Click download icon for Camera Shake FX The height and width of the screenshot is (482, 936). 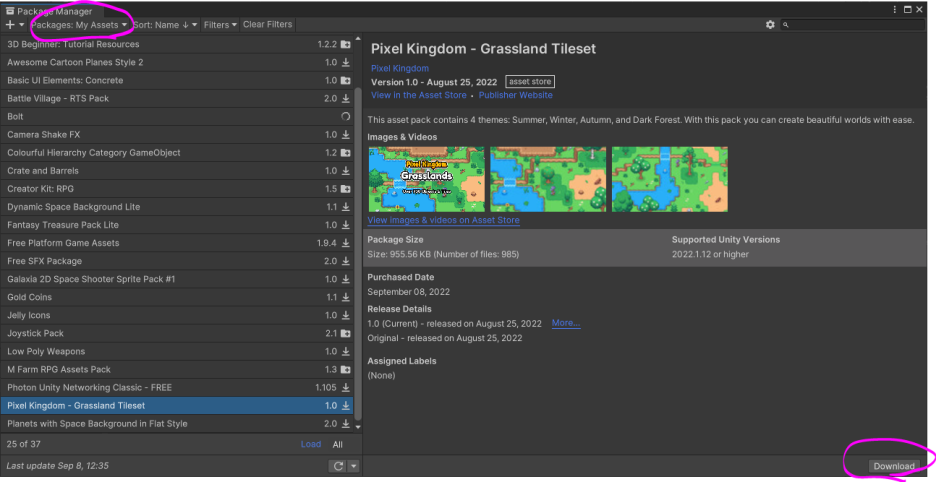346,134
